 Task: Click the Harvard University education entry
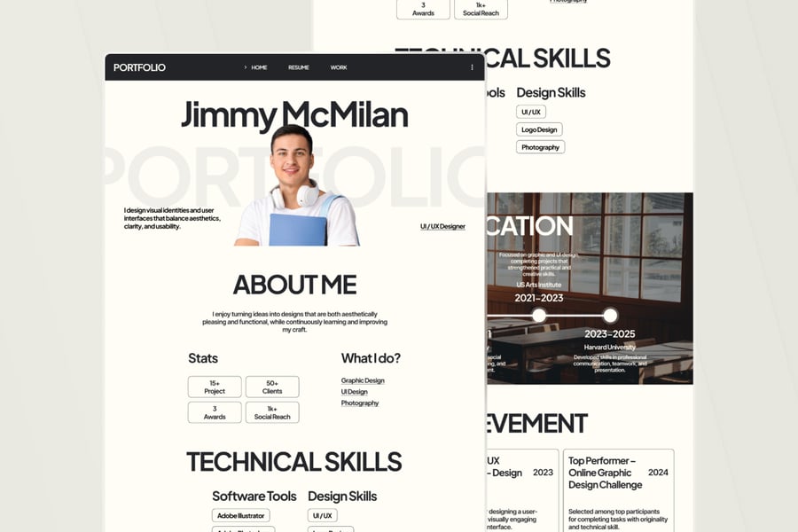(x=610, y=347)
